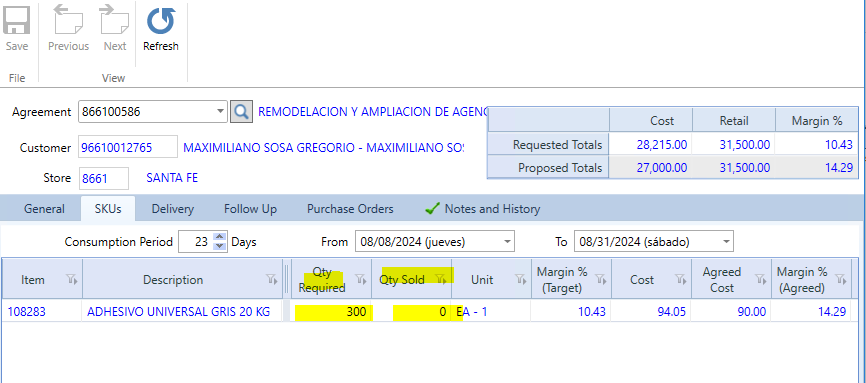Click the Store number field 8661
Image resolution: width=866 pixels, height=383 pixels.
104,178
